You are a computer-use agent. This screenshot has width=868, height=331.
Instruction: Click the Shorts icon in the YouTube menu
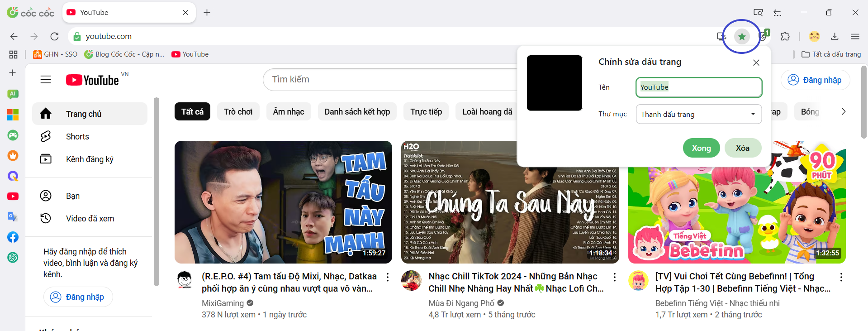pyautogui.click(x=46, y=136)
